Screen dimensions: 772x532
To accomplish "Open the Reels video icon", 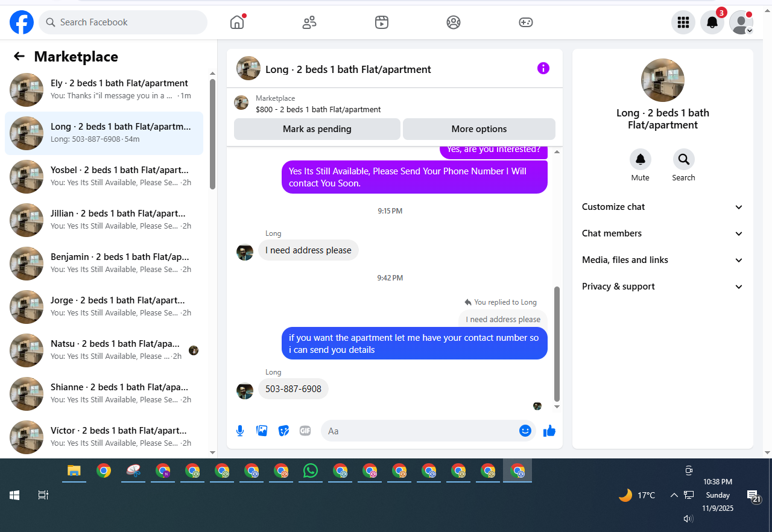I will (x=382, y=22).
